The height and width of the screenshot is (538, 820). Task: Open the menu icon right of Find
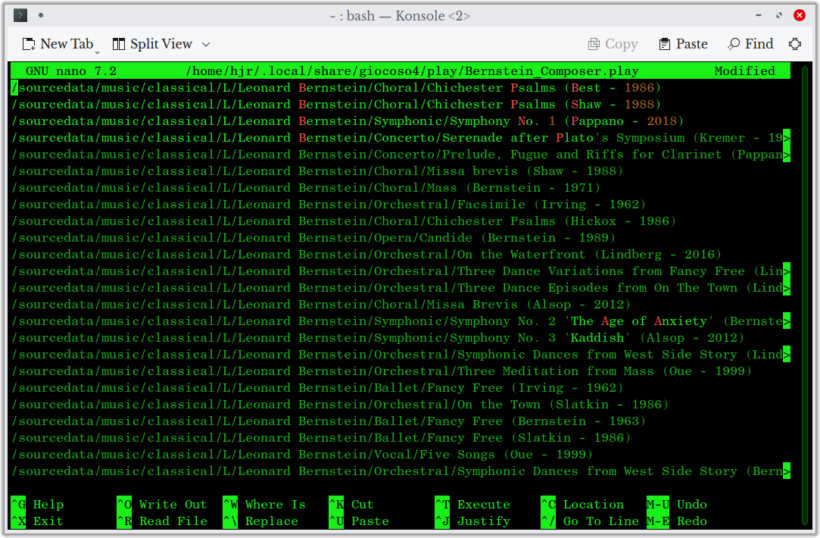(795, 44)
